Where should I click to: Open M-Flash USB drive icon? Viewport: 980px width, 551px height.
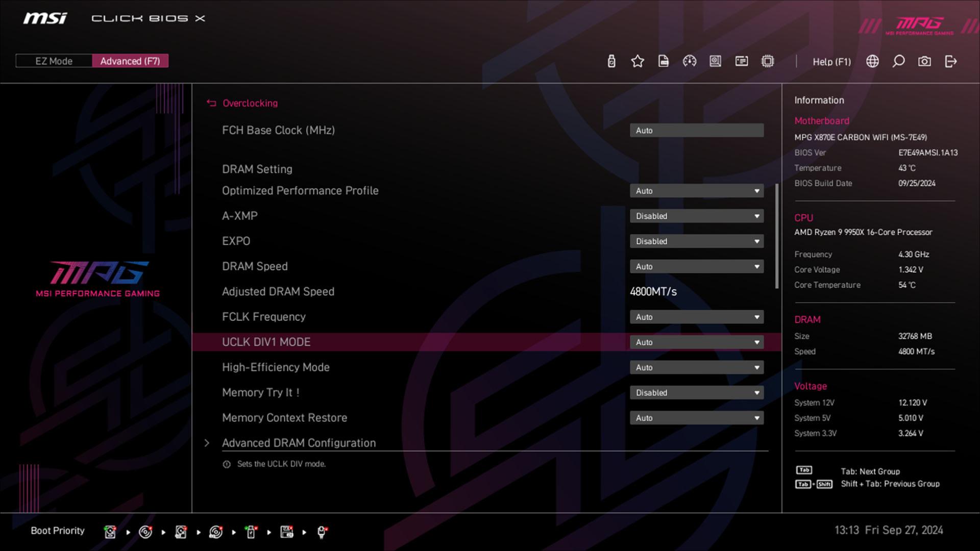coord(611,61)
